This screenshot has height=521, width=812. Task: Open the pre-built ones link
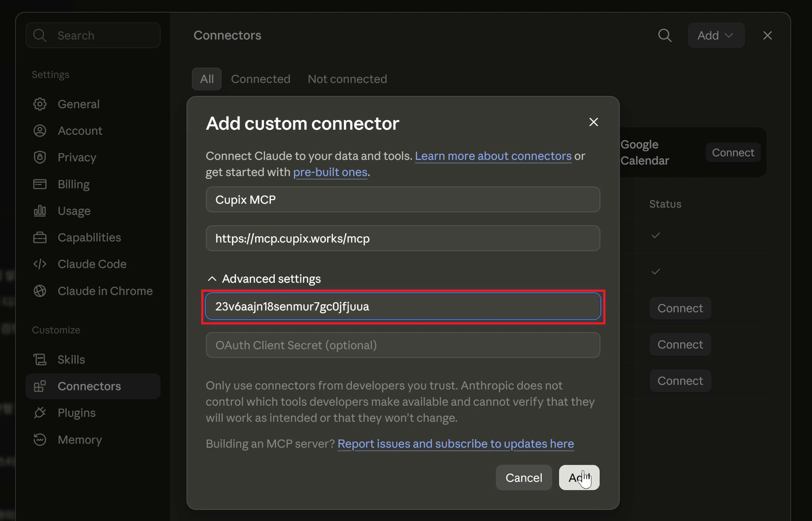330,172
